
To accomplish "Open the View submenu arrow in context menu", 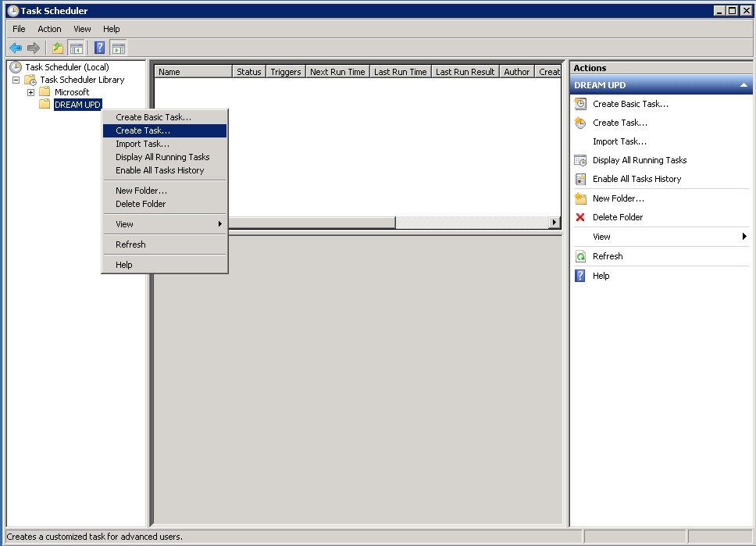I will coord(220,224).
